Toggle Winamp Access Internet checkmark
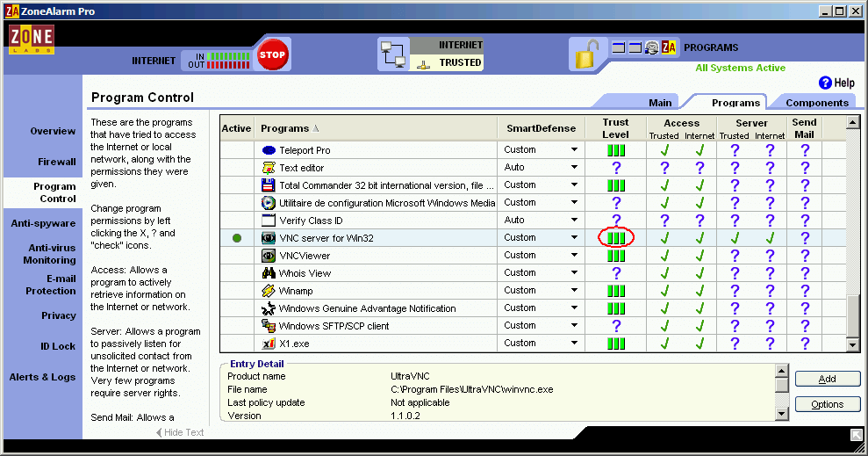Screen dimensions: 868x456 coord(699,291)
